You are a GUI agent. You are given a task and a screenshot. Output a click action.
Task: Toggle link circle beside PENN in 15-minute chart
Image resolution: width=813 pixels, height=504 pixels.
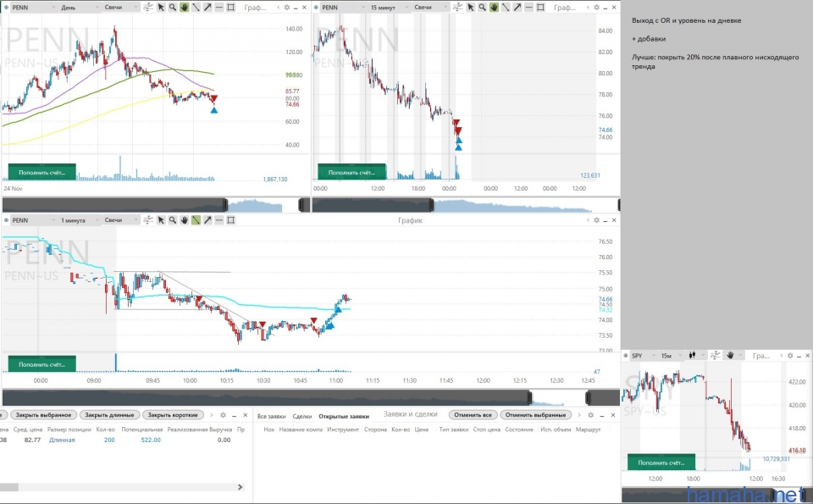tap(316, 8)
